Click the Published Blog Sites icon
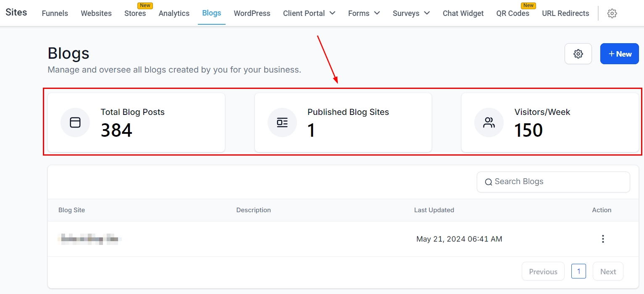Screen dimensions: 644x294 click(282, 122)
